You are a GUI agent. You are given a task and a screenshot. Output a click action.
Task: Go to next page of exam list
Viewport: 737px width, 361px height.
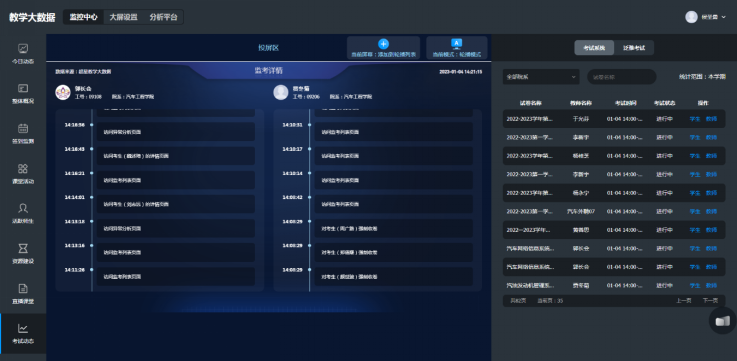tap(710, 301)
